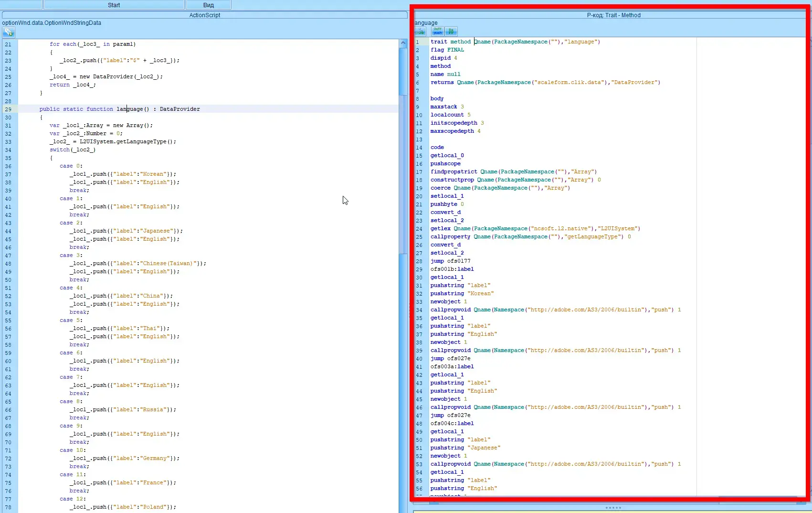
Task: Click the 'findpropstrict Qname' Array P-code line
Action: click(x=514, y=171)
